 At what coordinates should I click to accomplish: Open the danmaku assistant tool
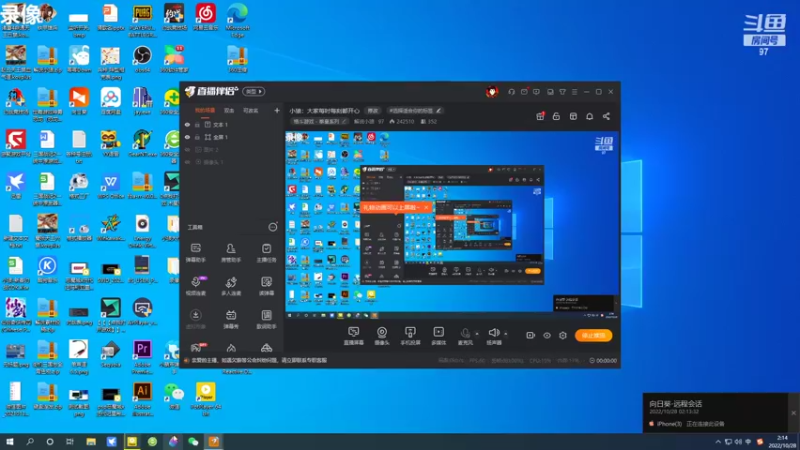tap(196, 253)
